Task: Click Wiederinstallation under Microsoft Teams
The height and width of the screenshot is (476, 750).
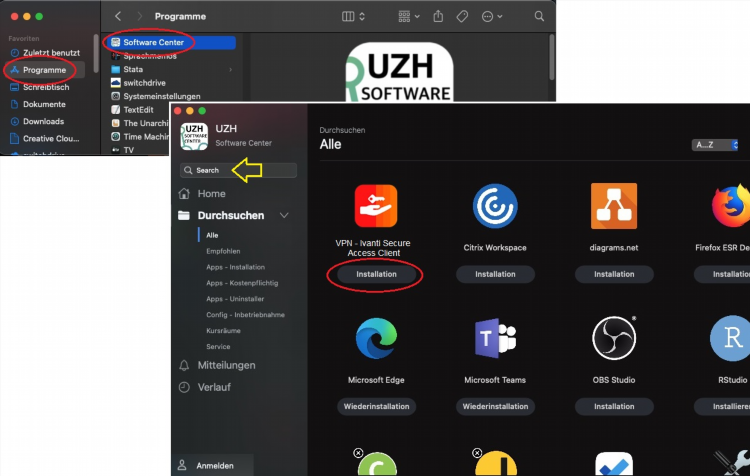Action: point(495,406)
